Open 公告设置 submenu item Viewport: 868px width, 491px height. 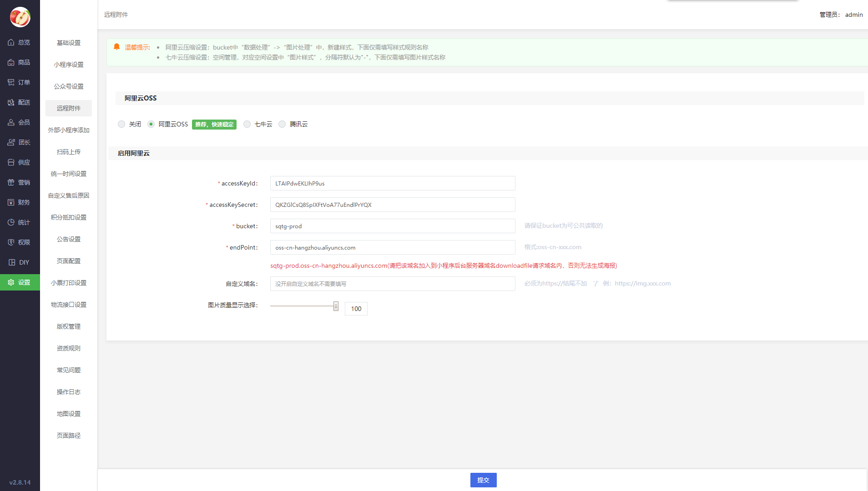pos(69,239)
